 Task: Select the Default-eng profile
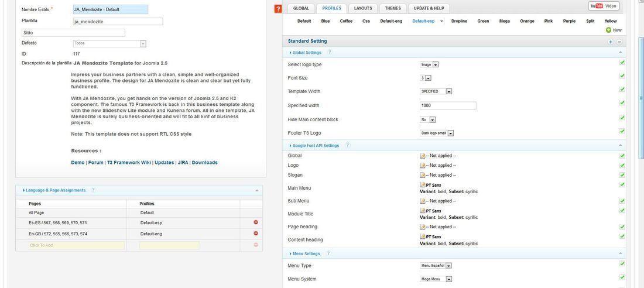[x=391, y=21]
